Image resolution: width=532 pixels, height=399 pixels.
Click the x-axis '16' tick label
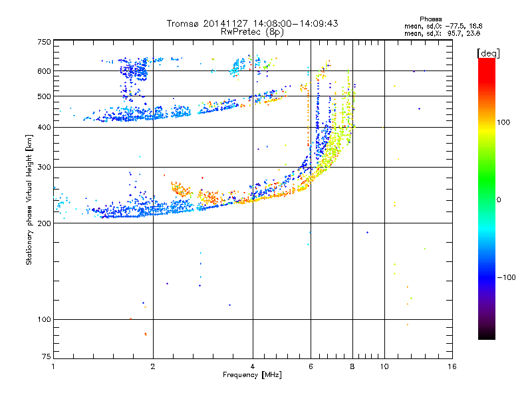(452, 366)
